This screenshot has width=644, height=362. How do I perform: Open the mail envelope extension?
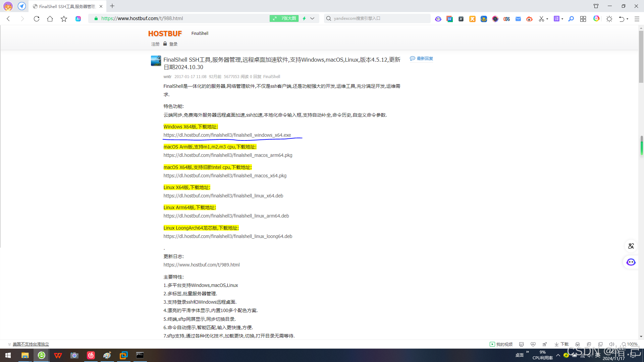[x=518, y=19]
